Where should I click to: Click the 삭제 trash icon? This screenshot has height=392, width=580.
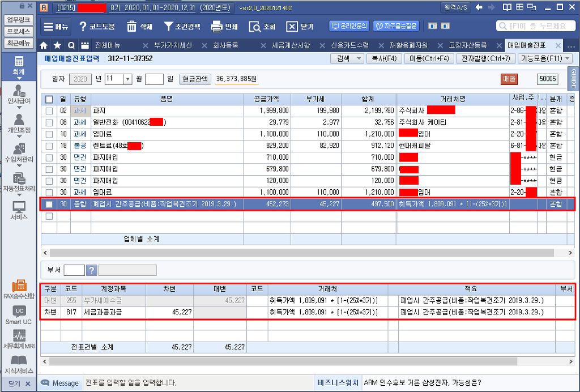click(x=131, y=26)
